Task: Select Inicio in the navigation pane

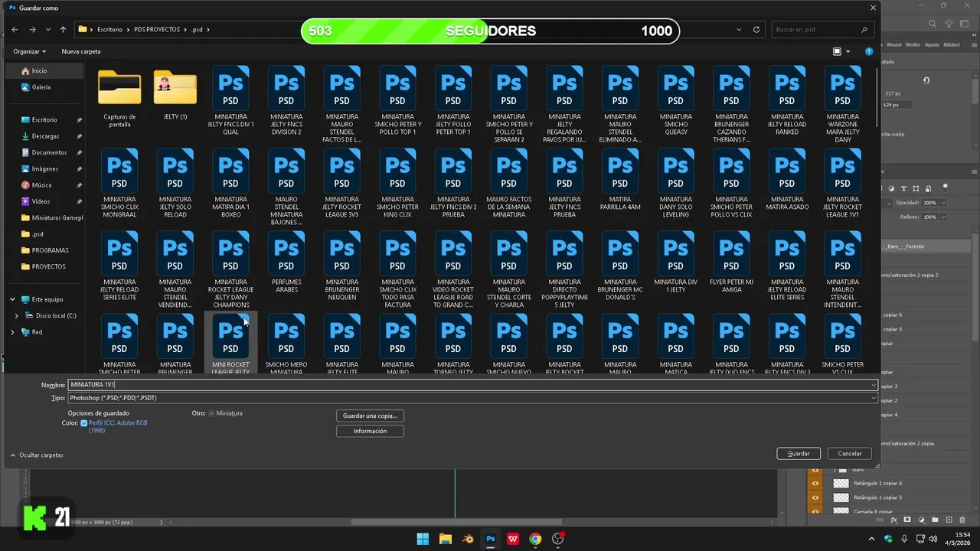Action: coord(45,70)
